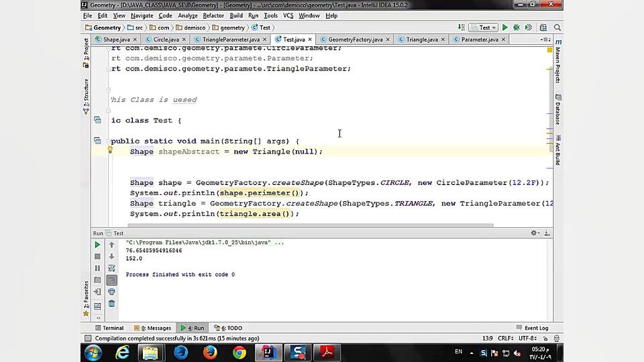This screenshot has height=362, width=644.
Task: Collapse the main method fold marker
Action: click(x=109, y=141)
